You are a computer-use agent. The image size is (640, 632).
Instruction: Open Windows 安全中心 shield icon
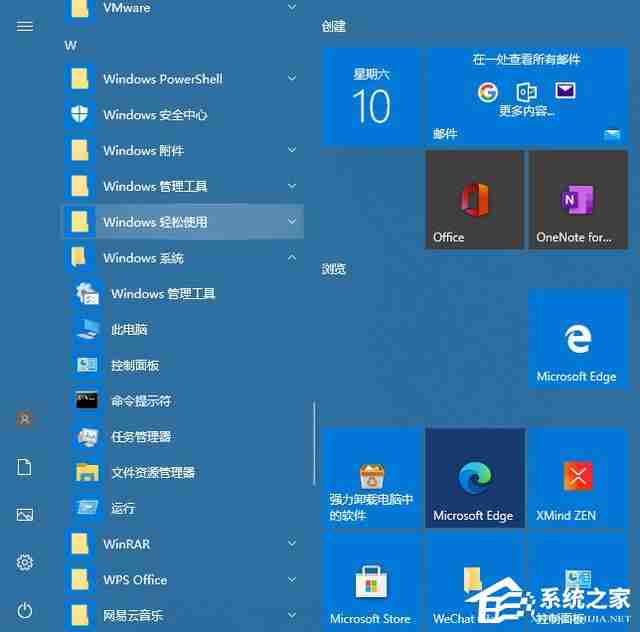[x=80, y=114]
